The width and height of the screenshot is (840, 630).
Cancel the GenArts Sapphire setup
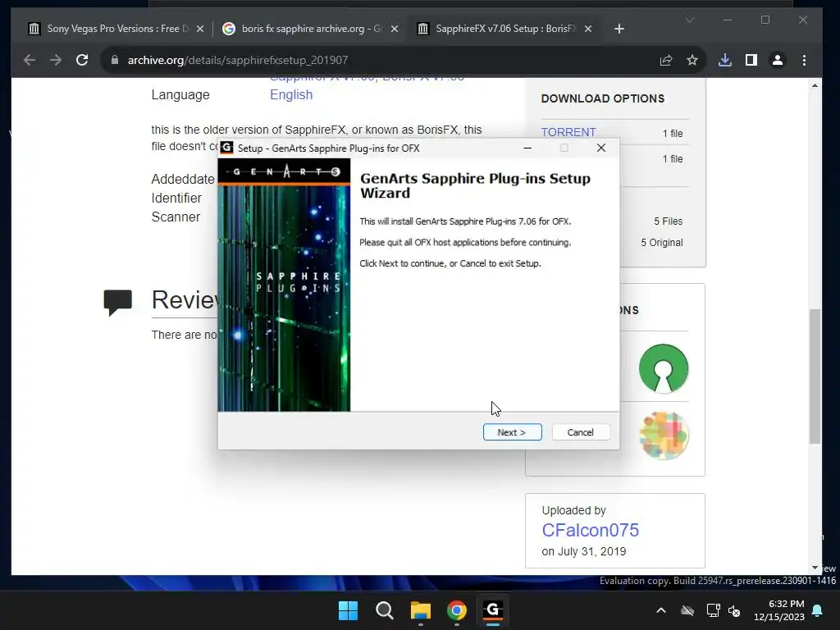coord(581,432)
